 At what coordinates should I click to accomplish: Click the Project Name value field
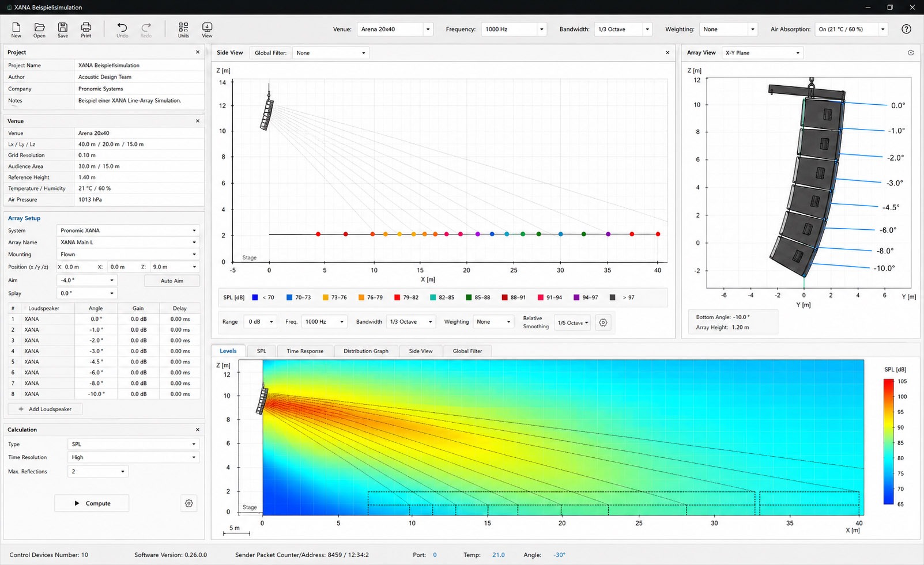[139, 65]
